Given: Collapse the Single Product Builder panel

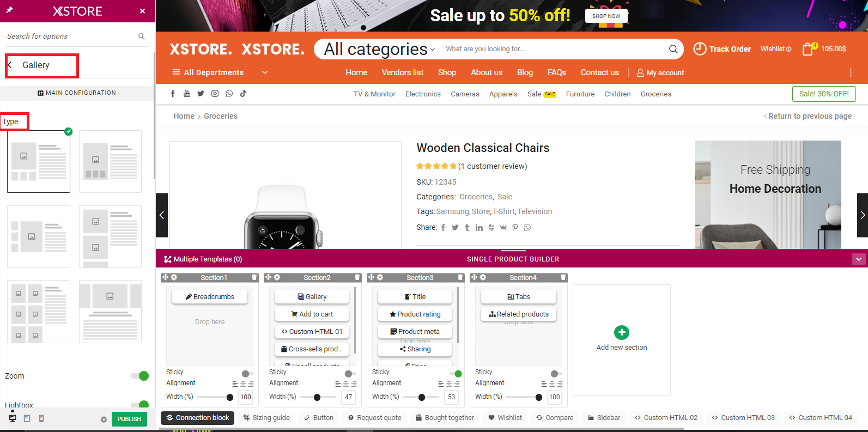Looking at the screenshot, I should tap(859, 259).
